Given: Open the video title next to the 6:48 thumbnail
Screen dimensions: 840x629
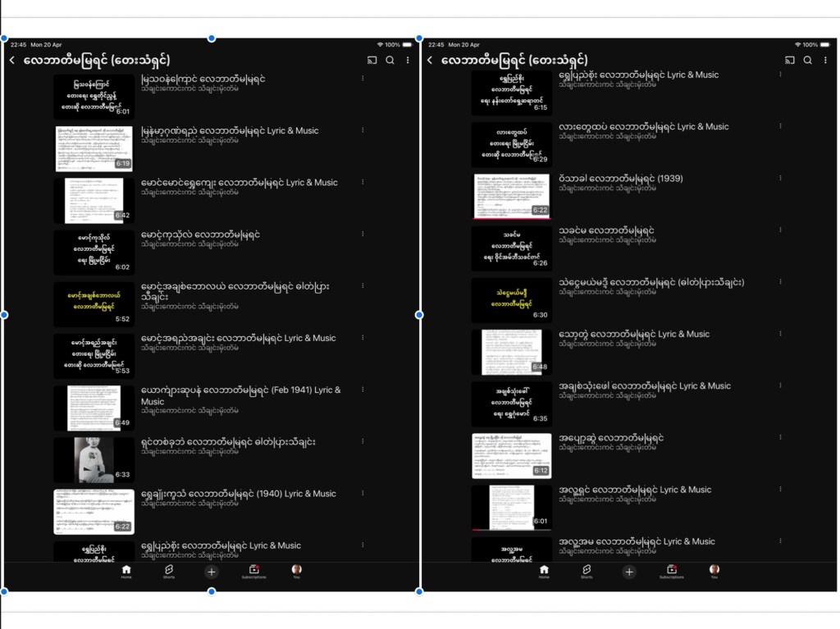Looking at the screenshot, I should [634, 334].
